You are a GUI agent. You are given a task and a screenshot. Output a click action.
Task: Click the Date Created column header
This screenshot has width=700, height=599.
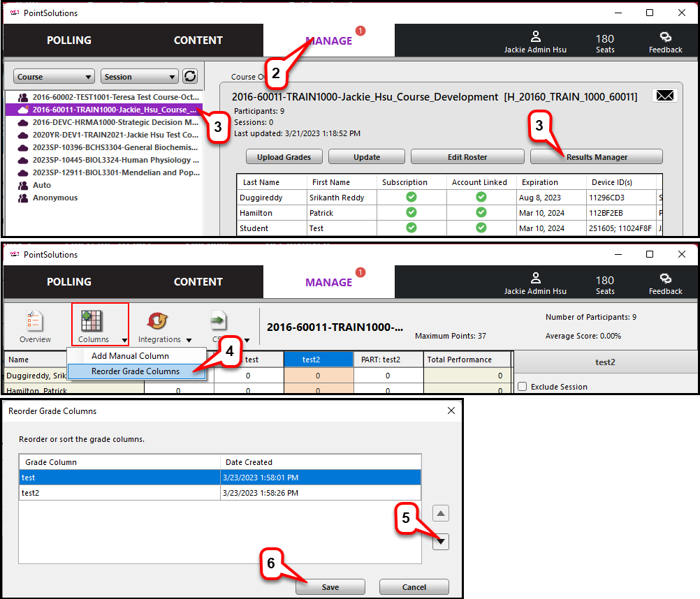(321, 462)
